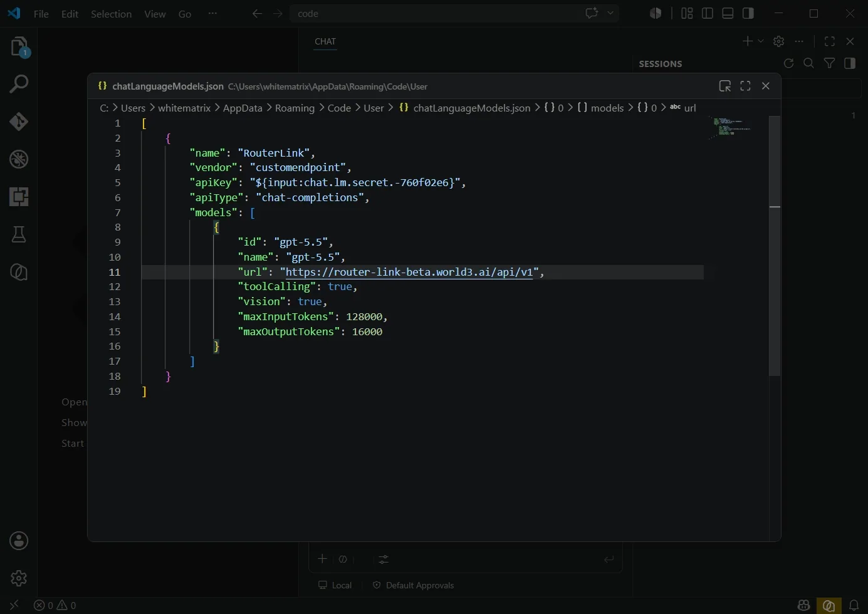Click the AppData breadcrumb segment

tap(243, 108)
